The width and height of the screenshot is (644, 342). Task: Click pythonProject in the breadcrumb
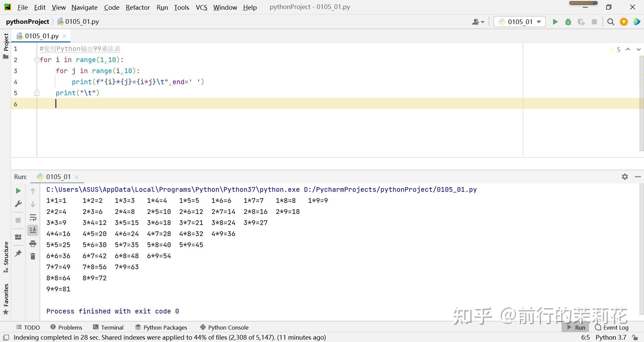(x=28, y=22)
